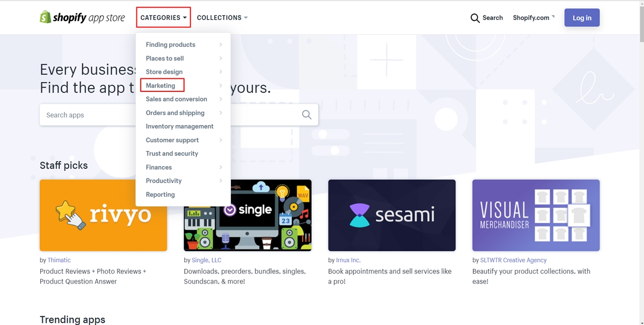Open the Thimatic developer link

click(x=59, y=260)
